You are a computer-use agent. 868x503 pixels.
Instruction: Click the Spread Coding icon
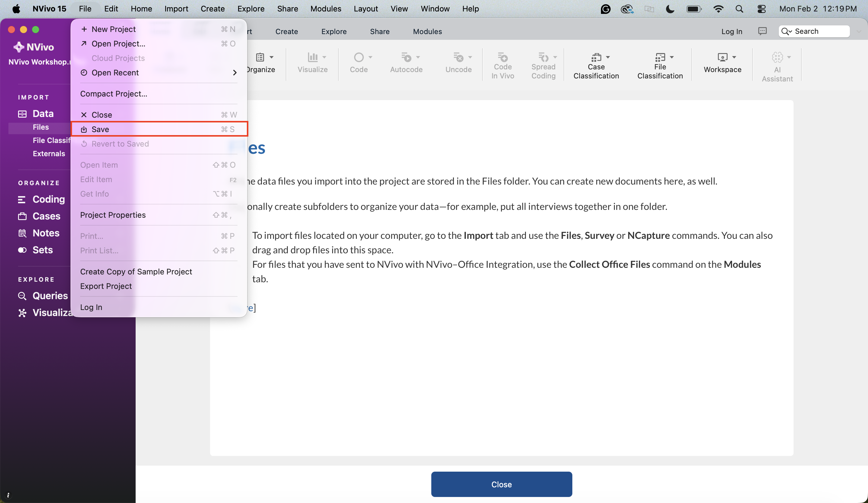point(543,57)
